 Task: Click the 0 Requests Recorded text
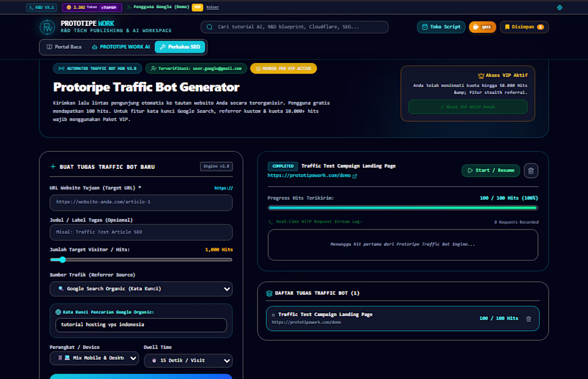516,222
